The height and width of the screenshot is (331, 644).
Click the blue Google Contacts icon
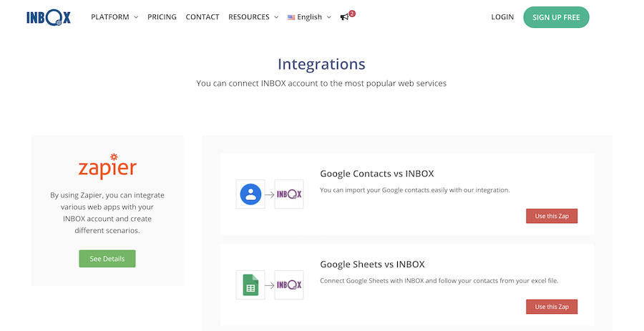pos(250,194)
